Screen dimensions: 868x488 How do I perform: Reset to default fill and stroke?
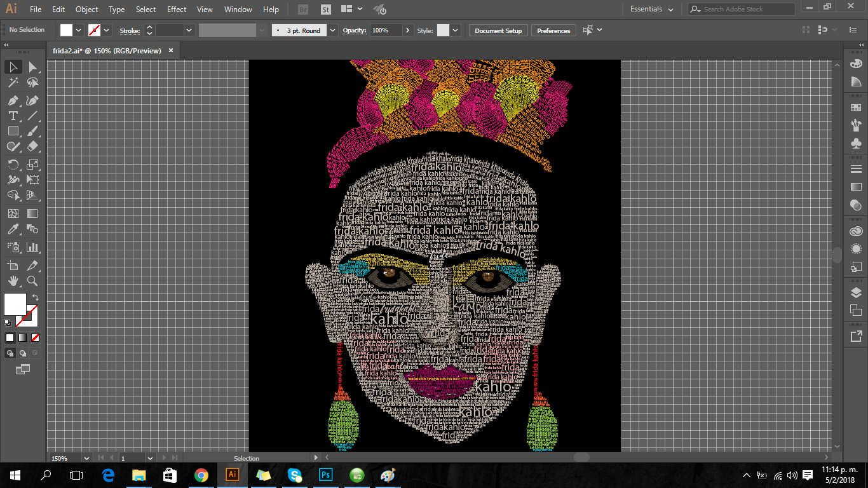8,323
